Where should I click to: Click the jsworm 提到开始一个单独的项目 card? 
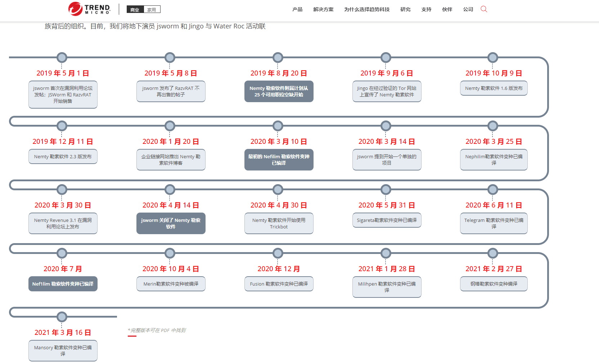click(x=387, y=160)
